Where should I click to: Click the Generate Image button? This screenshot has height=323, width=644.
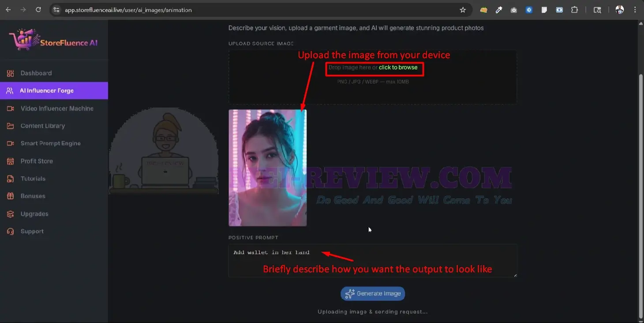click(373, 293)
